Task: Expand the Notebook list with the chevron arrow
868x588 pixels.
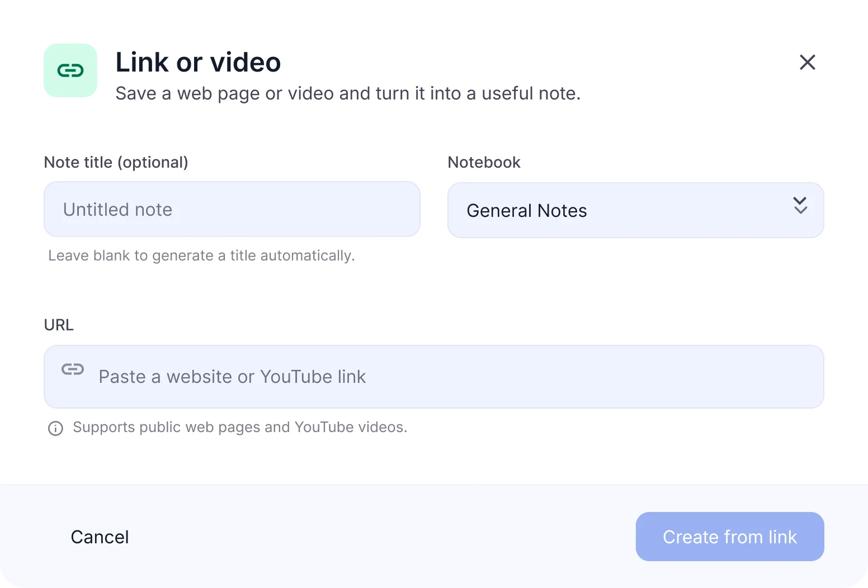Action: click(800, 206)
